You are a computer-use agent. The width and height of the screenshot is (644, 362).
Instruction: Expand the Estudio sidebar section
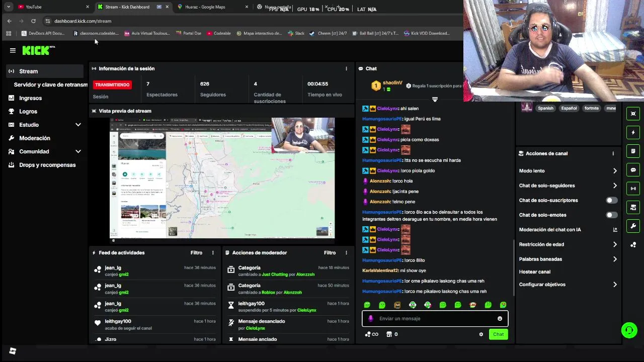(78, 125)
